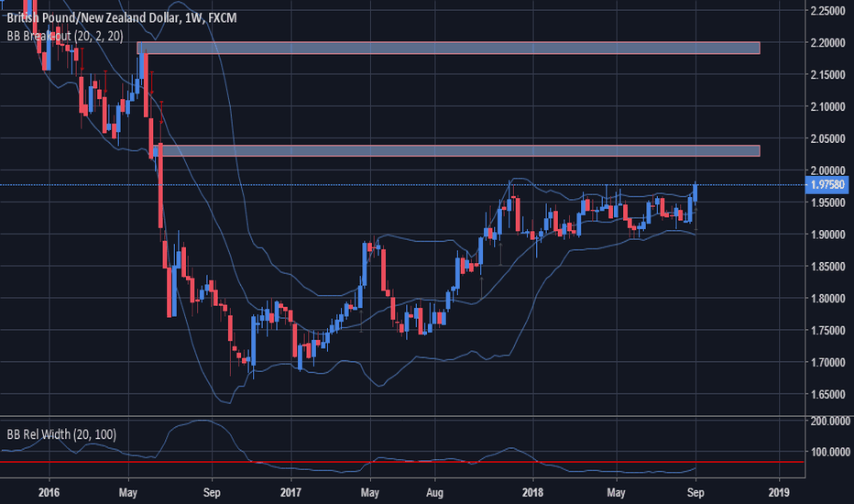Select the BB Breakout (20, 2, 20) indicator label
Viewport: 854px width, 504px height.
[x=65, y=36]
